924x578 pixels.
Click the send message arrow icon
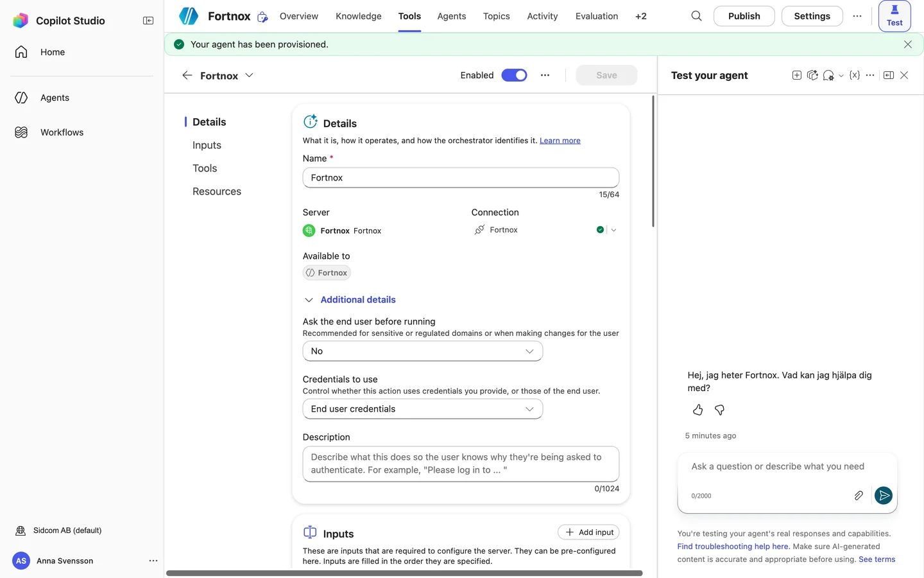(x=884, y=495)
